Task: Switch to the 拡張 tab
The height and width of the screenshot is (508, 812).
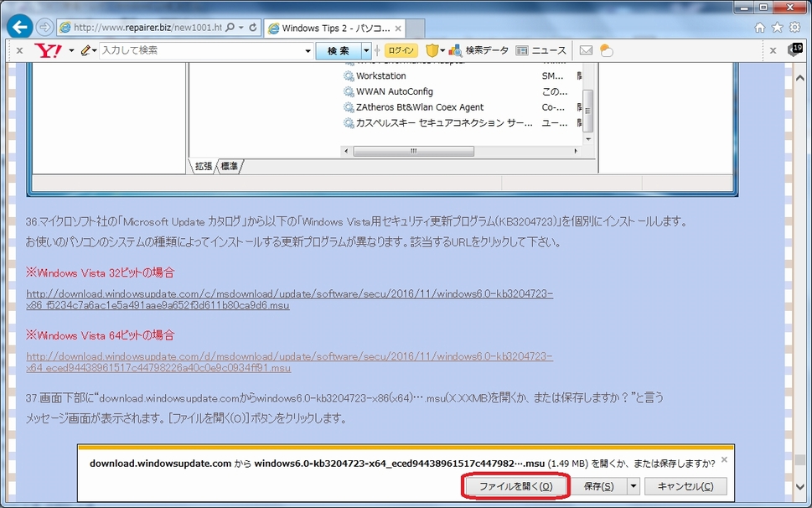Action: tap(204, 166)
